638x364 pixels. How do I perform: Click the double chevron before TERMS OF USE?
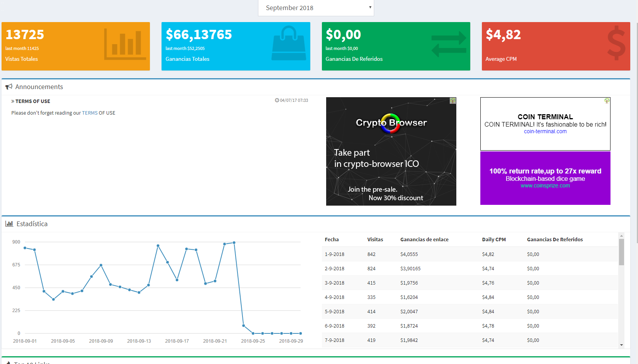click(x=13, y=101)
